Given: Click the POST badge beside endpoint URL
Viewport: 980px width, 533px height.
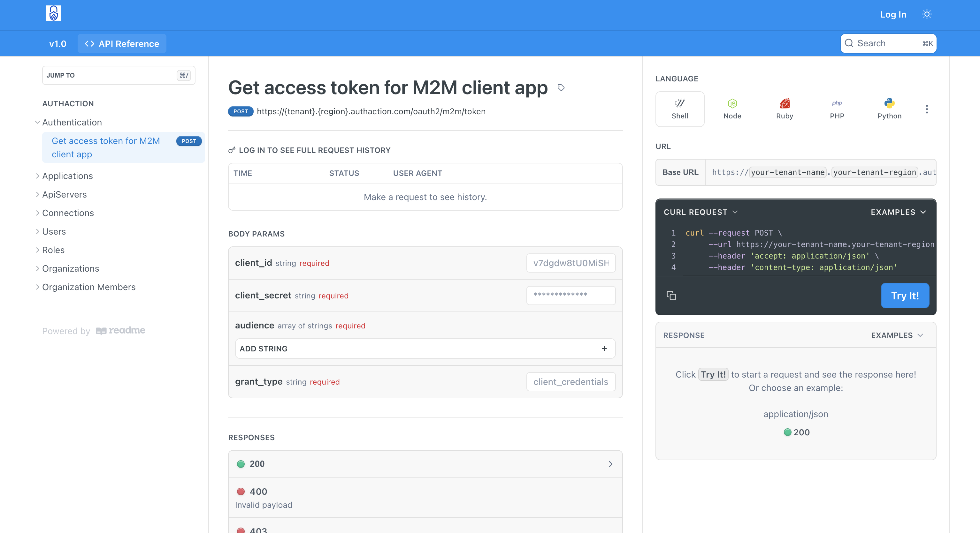Looking at the screenshot, I should (241, 111).
